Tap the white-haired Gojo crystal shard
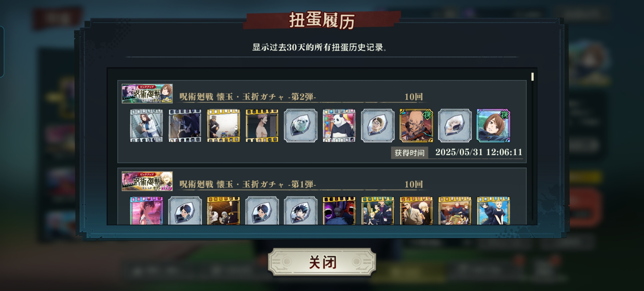644x291 pixels. point(455,126)
